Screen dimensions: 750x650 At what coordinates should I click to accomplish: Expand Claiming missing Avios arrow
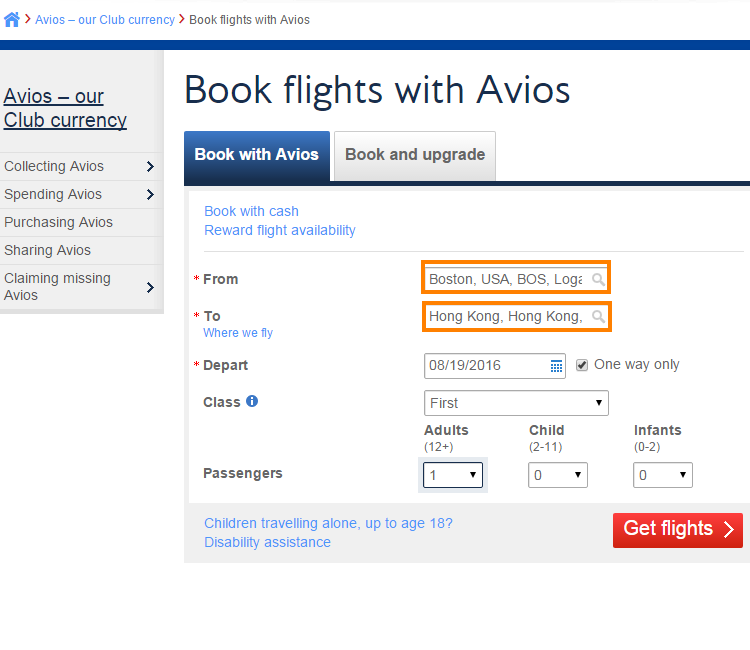point(150,287)
